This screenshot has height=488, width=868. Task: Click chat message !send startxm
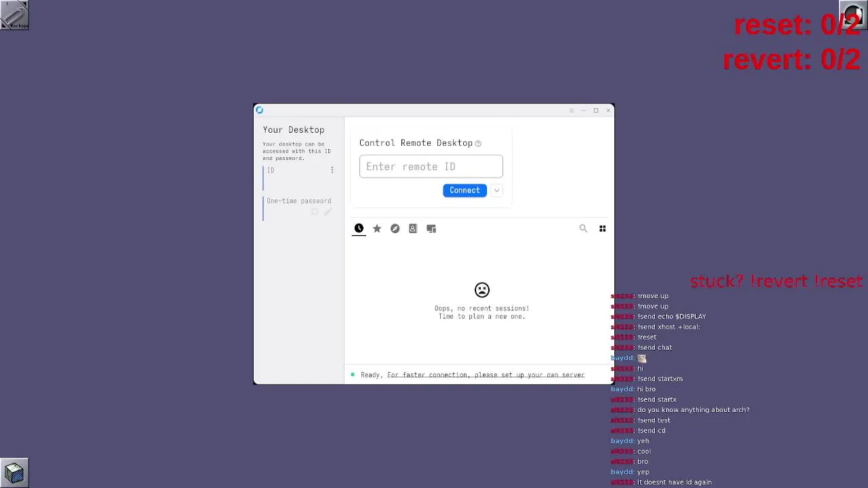660,379
